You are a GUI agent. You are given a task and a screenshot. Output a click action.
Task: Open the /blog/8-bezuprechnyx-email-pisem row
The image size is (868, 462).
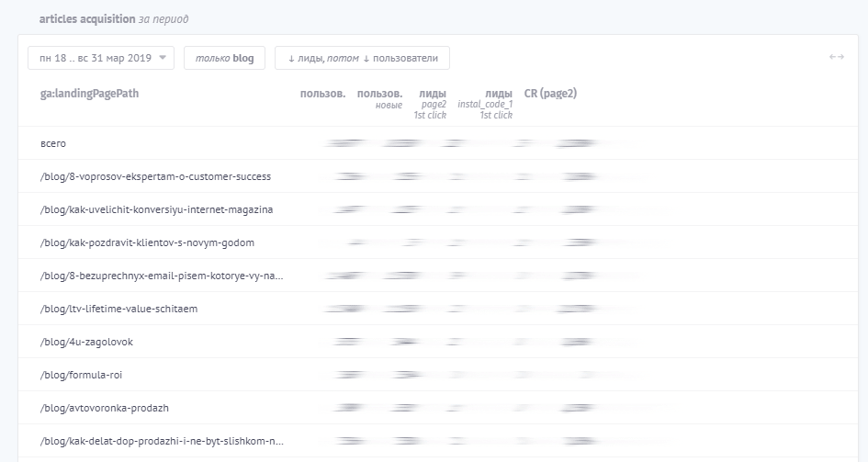162,276
